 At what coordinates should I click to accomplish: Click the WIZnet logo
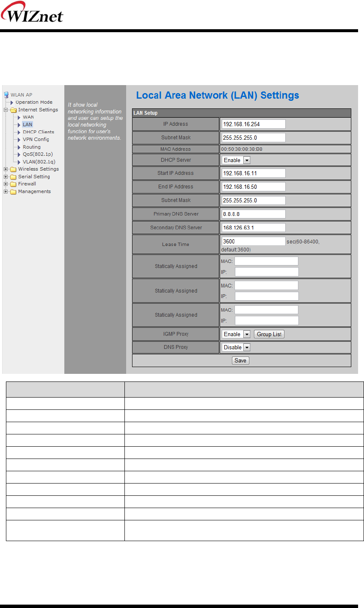pyautogui.click(x=32, y=13)
